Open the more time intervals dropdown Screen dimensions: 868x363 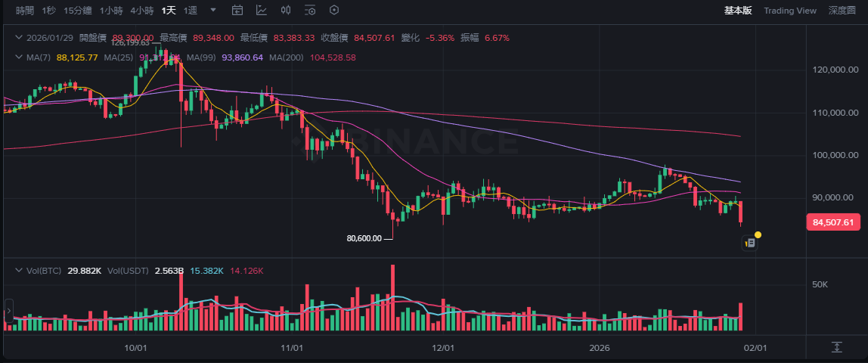pyautogui.click(x=213, y=11)
